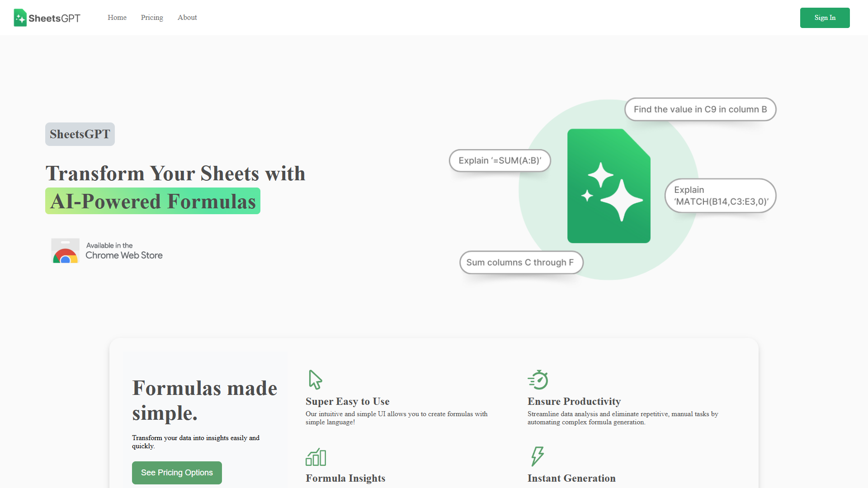Click the 'AI-Powered Formulas' highlighted text
The image size is (868, 488).
tap(153, 201)
